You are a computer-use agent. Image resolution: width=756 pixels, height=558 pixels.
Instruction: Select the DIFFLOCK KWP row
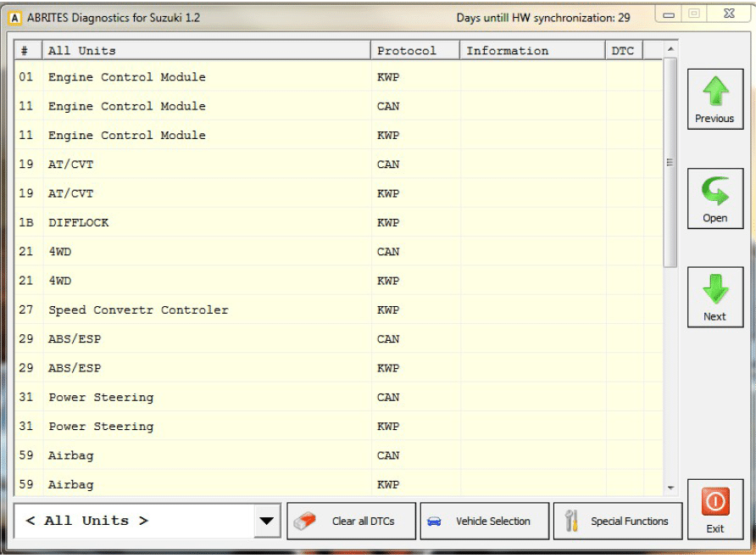coord(203,223)
